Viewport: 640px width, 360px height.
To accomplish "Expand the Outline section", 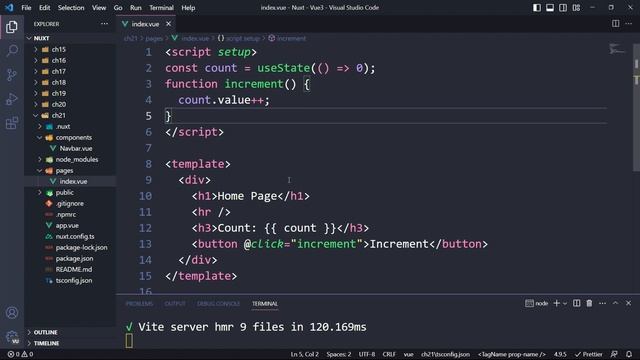I will coord(70,332).
